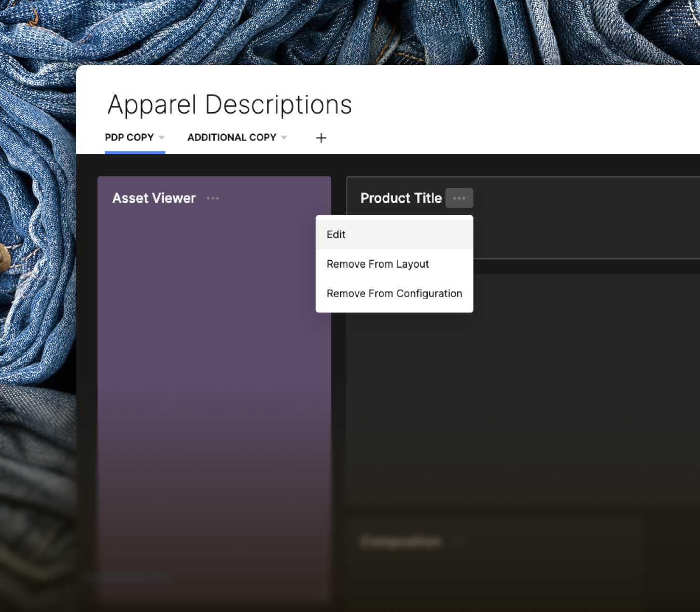Click inside the purple Asset Viewer panel
The image size is (700, 612).
click(214, 389)
